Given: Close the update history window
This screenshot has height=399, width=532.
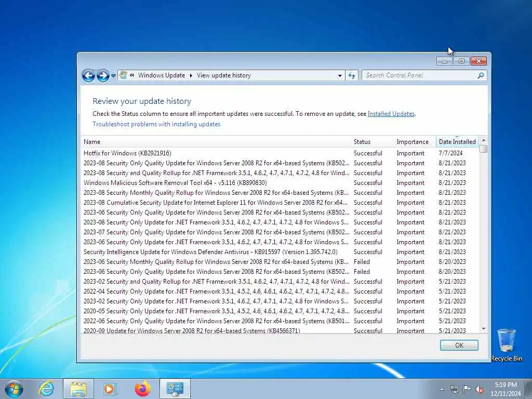Looking at the screenshot, I should click(x=478, y=61).
